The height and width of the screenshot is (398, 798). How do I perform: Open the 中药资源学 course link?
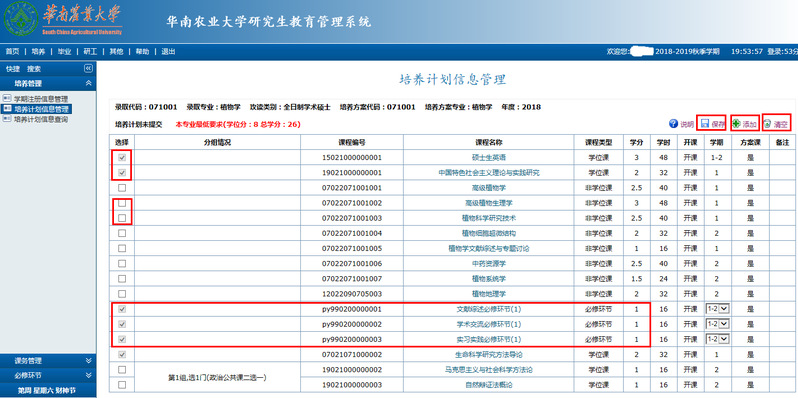489,264
